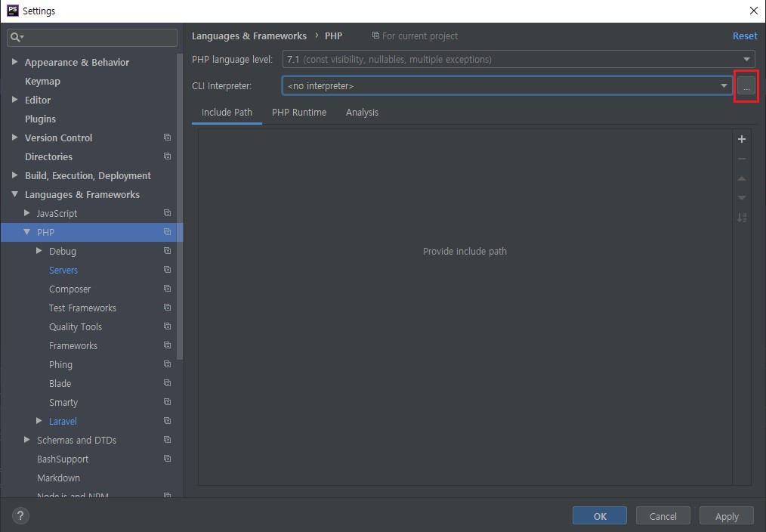Switch to the Analysis tab
The height and width of the screenshot is (532, 766).
[x=362, y=113]
